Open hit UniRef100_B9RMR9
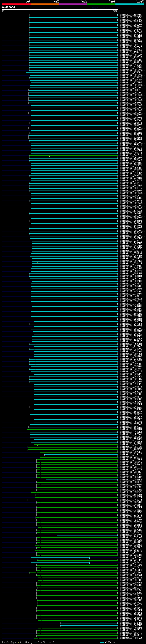This screenshot has height=644, width=146. (131, 15)
